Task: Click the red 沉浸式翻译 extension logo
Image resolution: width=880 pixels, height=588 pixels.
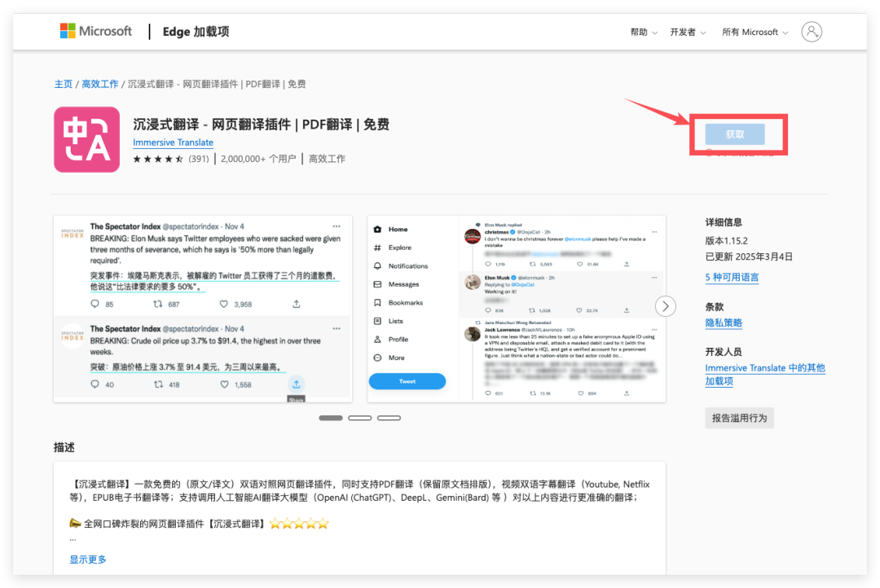Action: pos(86,139)
